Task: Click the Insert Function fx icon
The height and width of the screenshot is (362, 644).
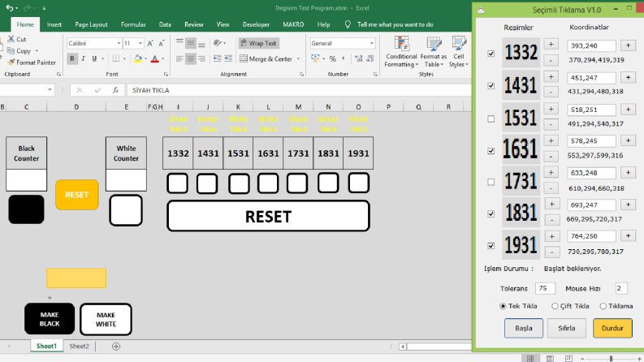Action: click(116, 90)
